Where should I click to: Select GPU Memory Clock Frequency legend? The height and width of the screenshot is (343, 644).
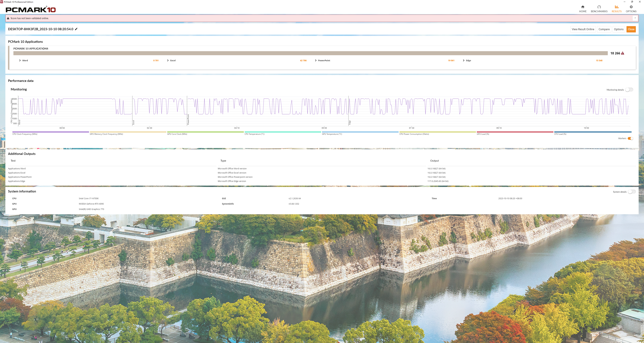[x=128, y=133]
